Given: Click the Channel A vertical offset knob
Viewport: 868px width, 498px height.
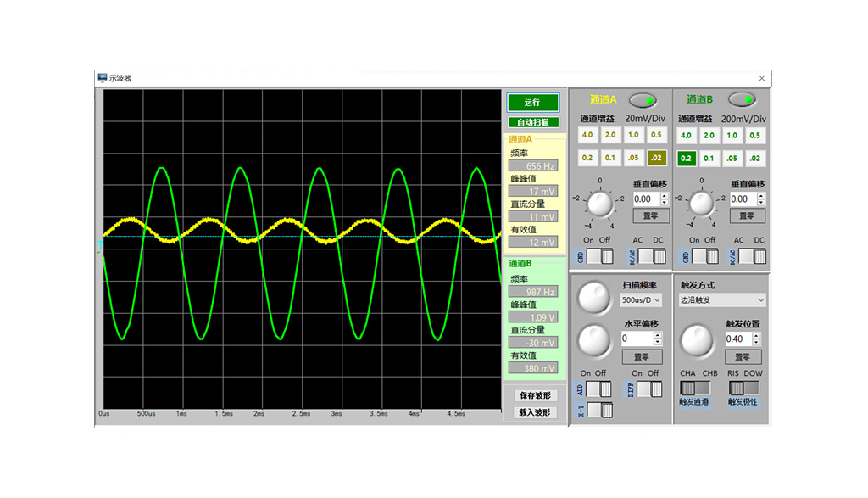Looking at the screenshot, I should click(x=599, y=204).
